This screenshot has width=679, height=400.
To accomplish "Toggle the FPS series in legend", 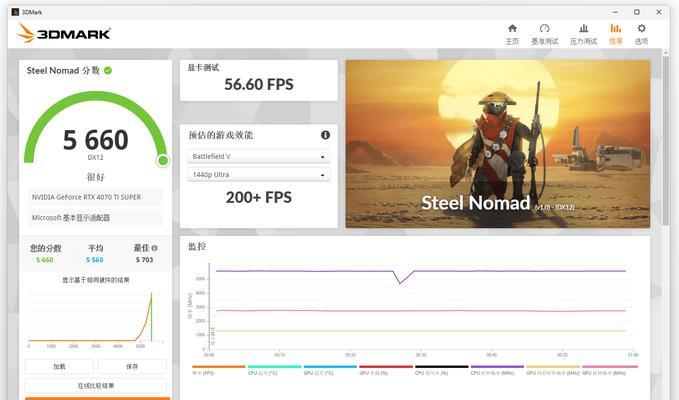I will pos(218,370).
